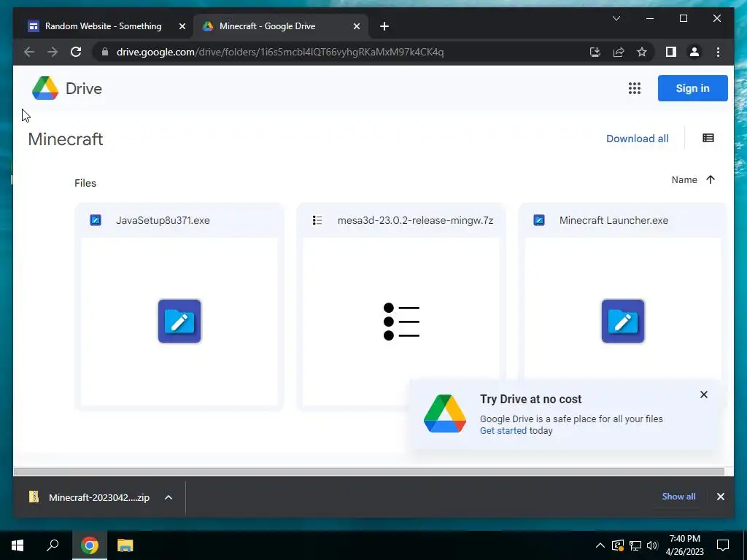Screen dimensions: 747x560
Task: Select the JavaSetup8u371.exe file name
Action: (x=163, y=220)
